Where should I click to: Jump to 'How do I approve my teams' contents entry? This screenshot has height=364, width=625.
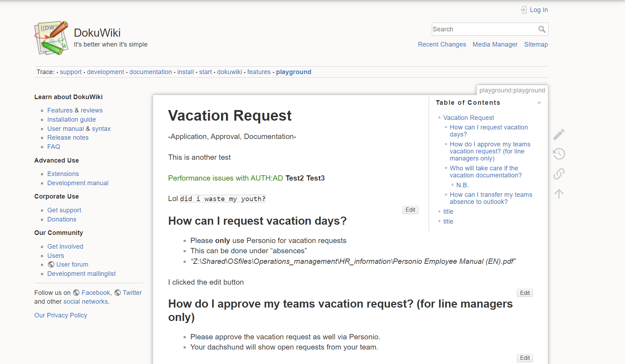[x=490, y=151]
